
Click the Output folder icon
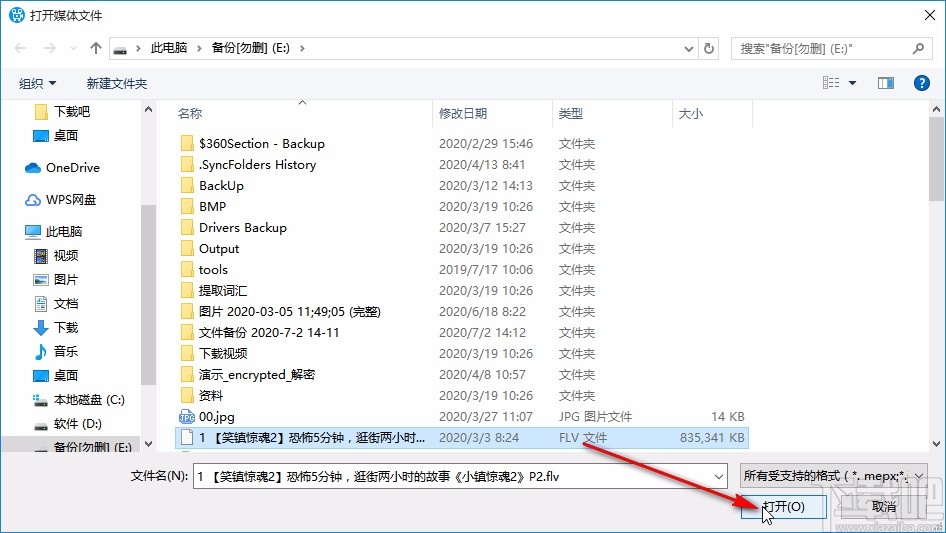pos(188,249)
